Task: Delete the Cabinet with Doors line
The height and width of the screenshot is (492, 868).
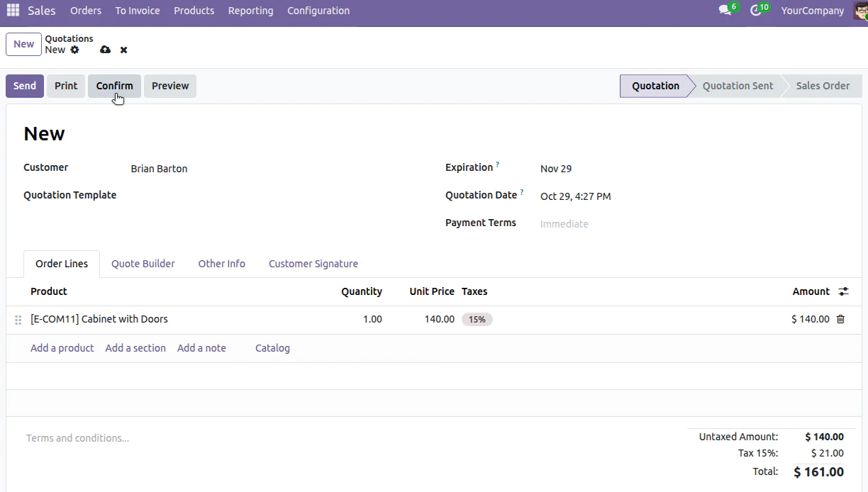Action: point(840,319)
